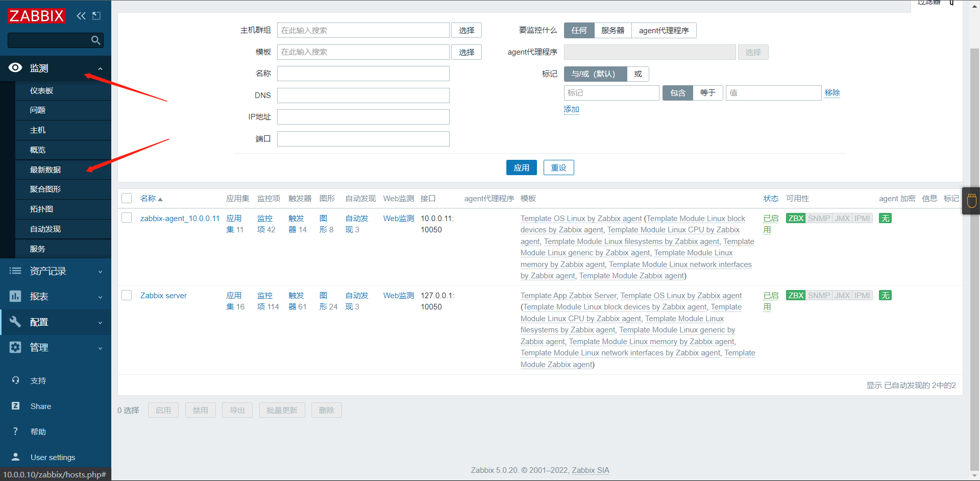Click the ZBX badge for zabbix-agent_10.0.0.11
The image size is (980, 481).
tap(796, 218)
